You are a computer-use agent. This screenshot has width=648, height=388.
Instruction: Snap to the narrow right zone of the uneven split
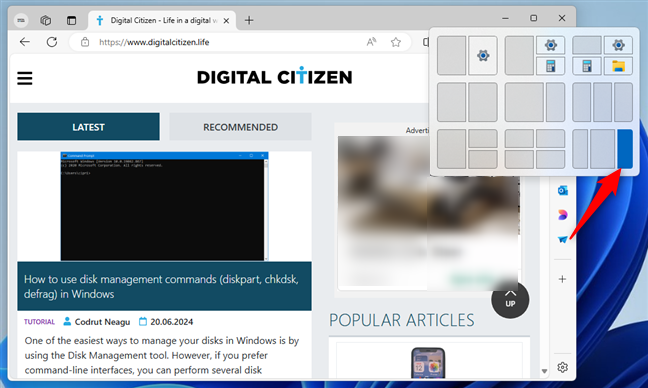555,102
